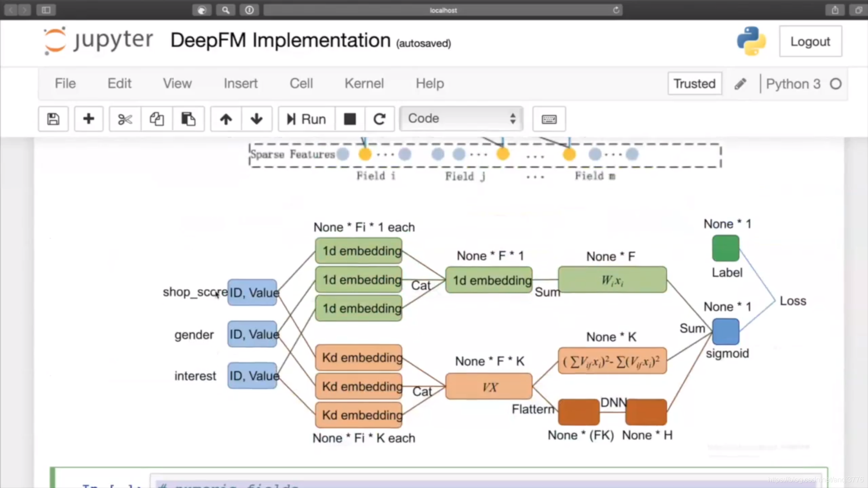Click the Restart kernel icon
The width and height of the screenshot is (868, 488).
[379, 118]
